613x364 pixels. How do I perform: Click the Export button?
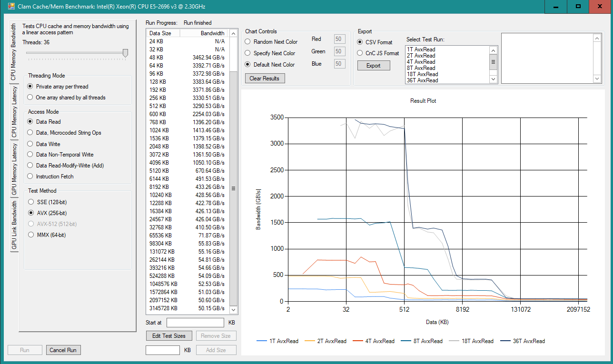click(x=373, y=66)
